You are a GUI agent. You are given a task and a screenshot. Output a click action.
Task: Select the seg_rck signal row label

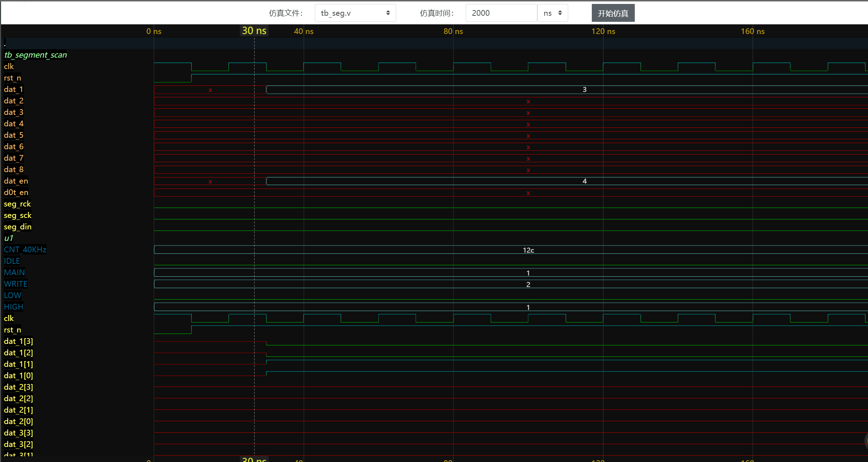tap(17, 204)
